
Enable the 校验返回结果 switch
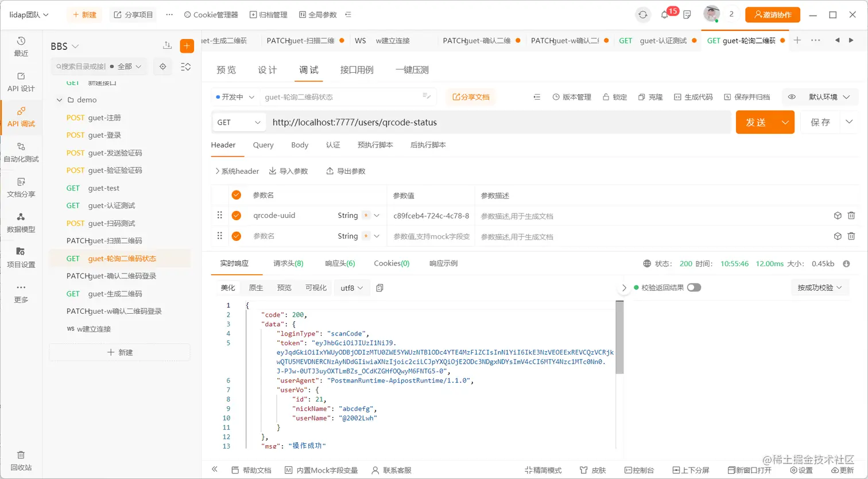point(694,287)
